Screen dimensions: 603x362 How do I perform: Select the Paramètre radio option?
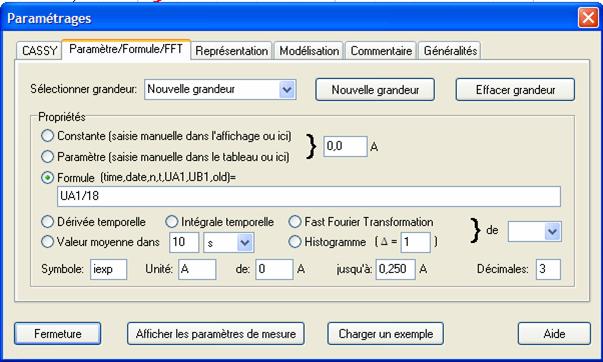pos(47,157)
